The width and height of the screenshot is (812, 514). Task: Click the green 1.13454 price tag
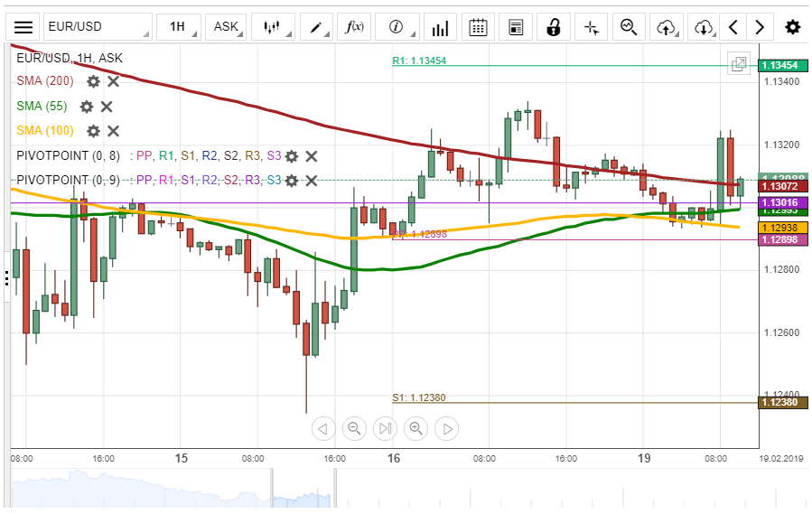(782, 65)
